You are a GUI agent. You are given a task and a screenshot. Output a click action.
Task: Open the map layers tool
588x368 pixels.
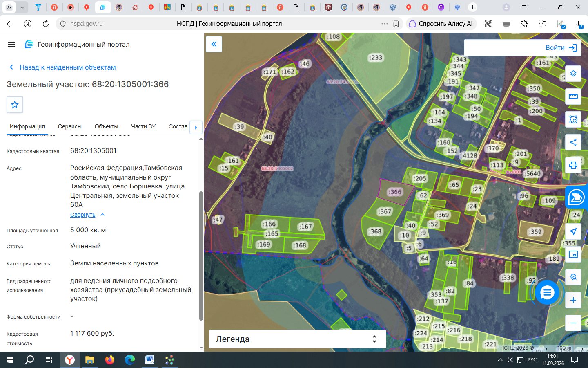click(x=573, y=74)
